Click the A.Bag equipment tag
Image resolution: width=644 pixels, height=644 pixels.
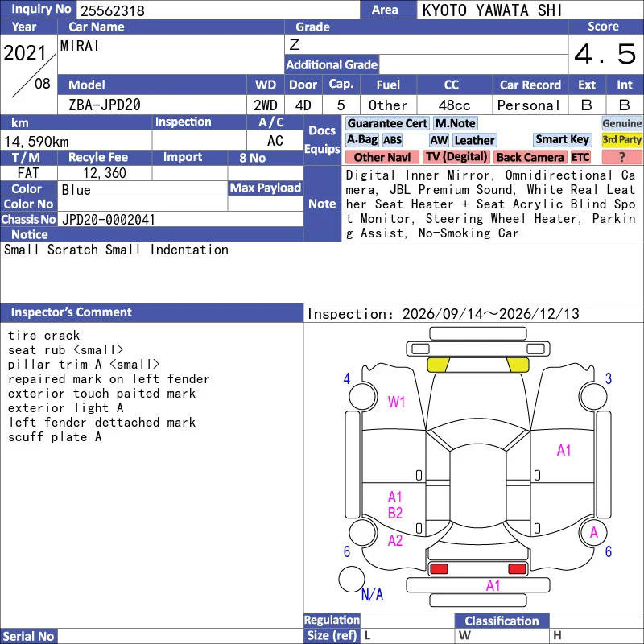pos(361,140)
